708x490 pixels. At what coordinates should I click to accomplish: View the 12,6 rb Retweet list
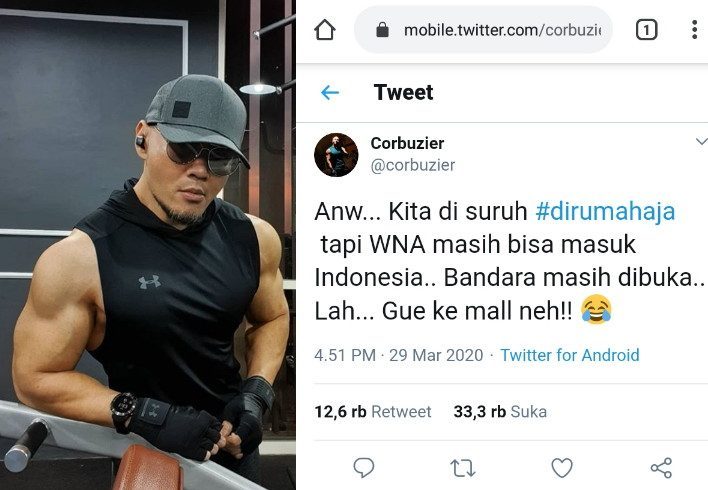point(373,411)
